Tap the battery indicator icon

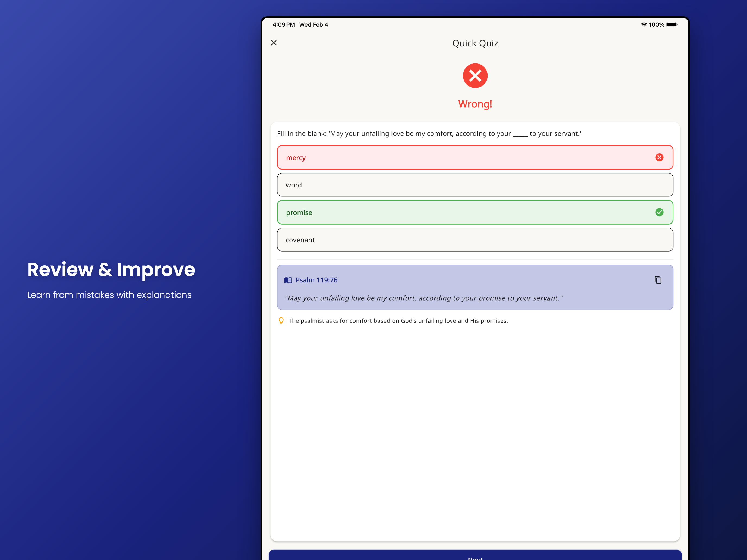pyautogui.click(x=672, y=25)
